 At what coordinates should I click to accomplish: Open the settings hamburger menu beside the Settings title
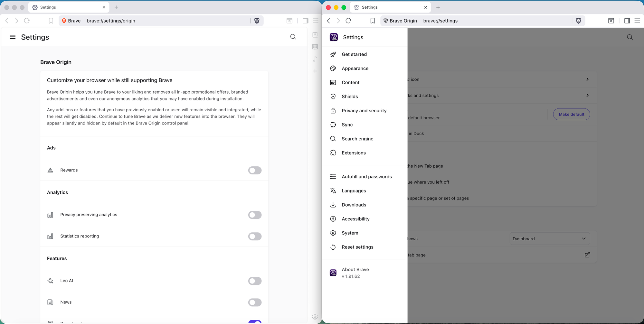(x=13, y=37)
